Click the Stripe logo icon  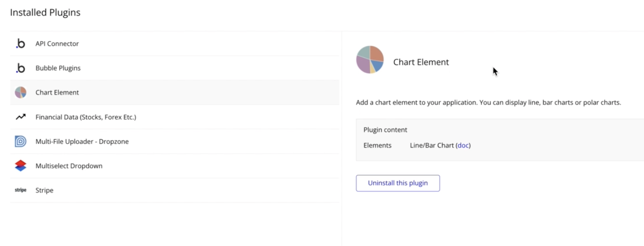21,190
